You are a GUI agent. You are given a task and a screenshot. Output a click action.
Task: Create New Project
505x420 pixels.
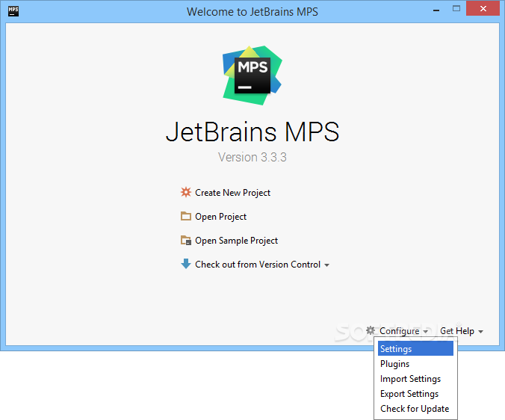(232, 193)
